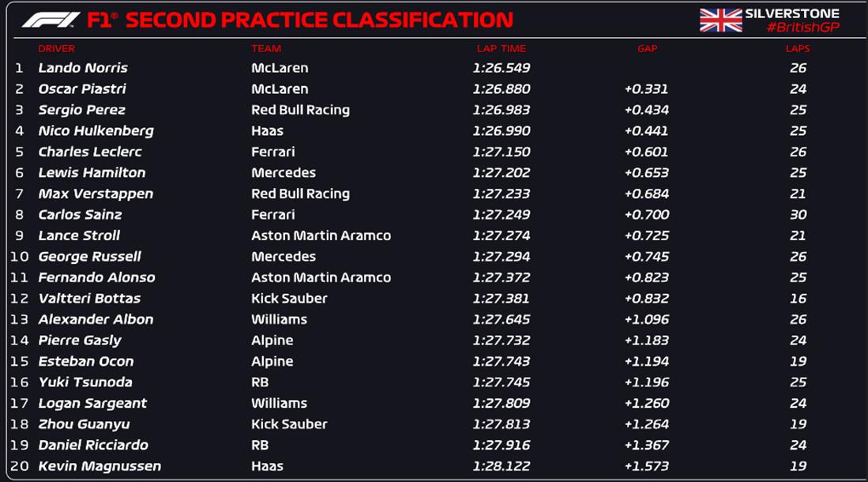Viewport: 868px width, 482px height.
Task: Click the F1 logo icon
Action: (51, 21)
